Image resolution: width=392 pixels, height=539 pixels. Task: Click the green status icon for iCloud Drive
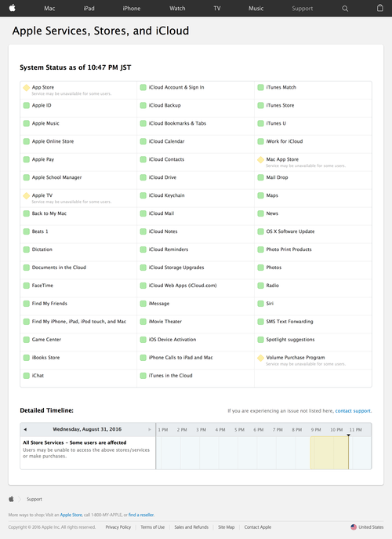[143, 177]
